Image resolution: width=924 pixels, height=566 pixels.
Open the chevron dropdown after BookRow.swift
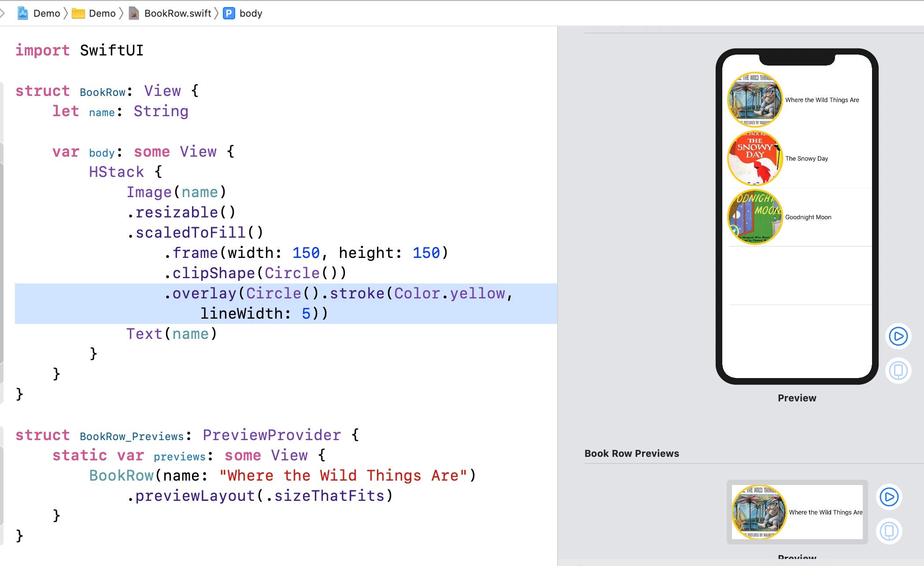point(215,13)
